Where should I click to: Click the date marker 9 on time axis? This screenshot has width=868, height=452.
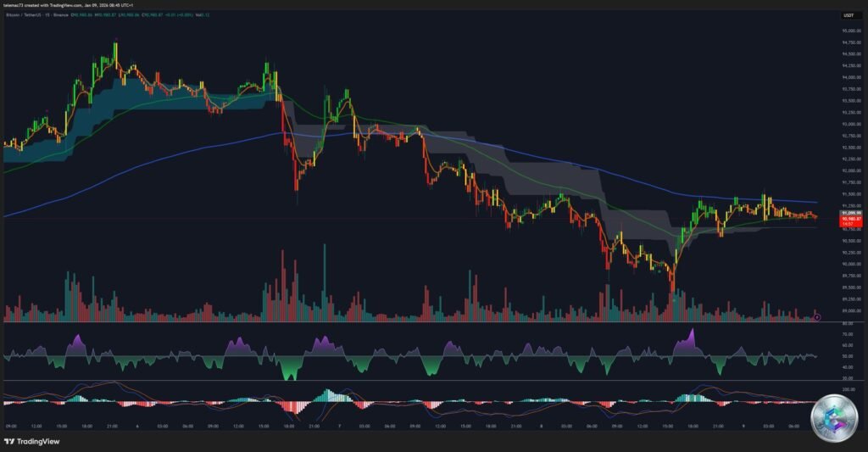[x=742, y=426]
